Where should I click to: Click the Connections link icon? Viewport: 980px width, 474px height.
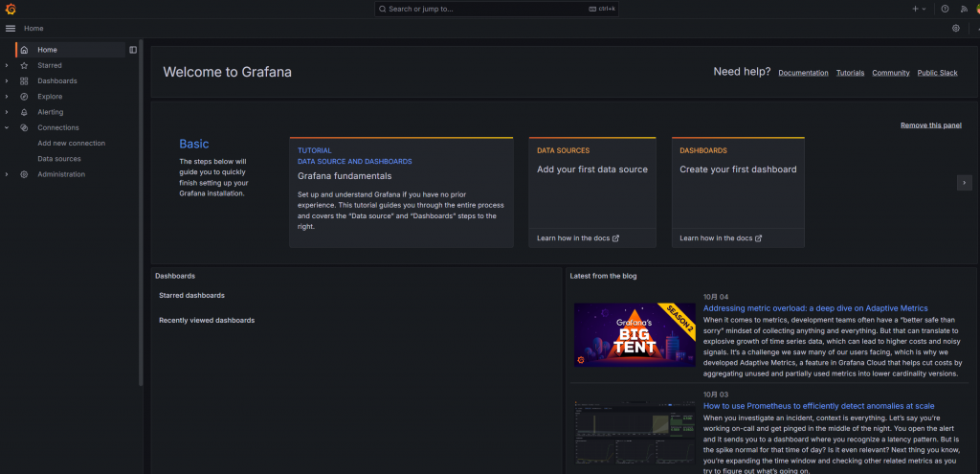(24, 127)
